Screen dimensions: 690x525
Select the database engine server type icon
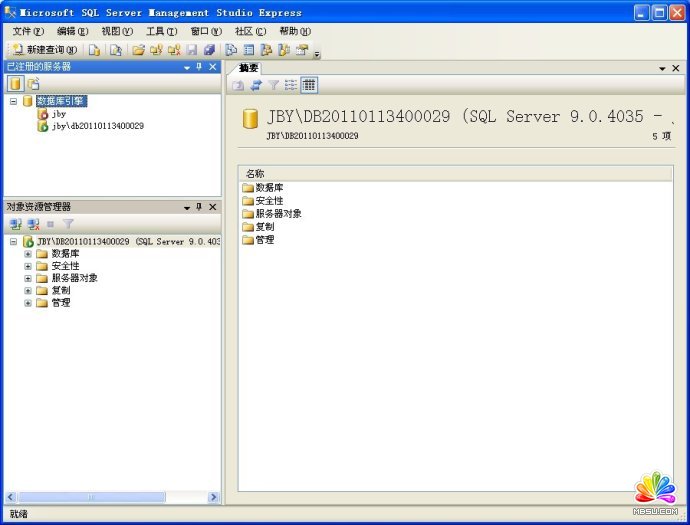point(15,83)
